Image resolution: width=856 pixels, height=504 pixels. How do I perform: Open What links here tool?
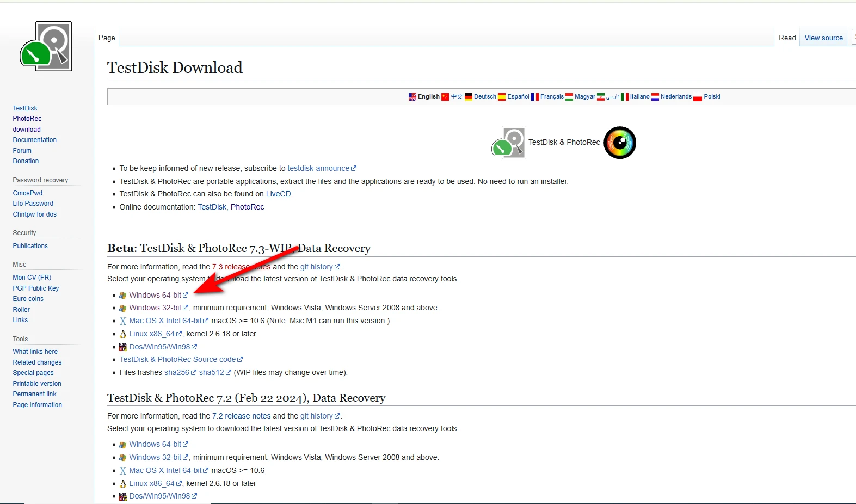click(35, 352)
